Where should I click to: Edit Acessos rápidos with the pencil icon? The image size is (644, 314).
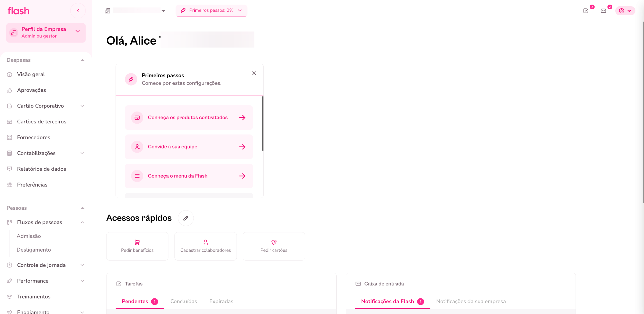[186, 218]
